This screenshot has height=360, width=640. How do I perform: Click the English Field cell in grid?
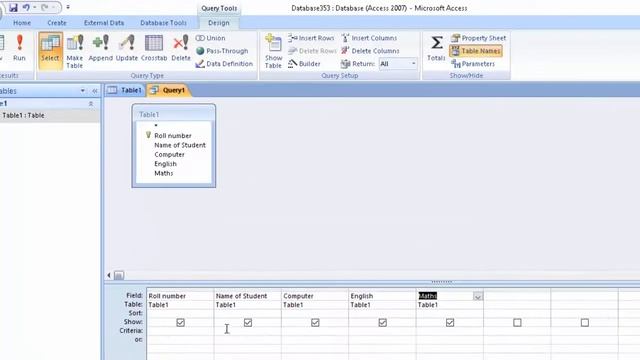click(382, 296)
